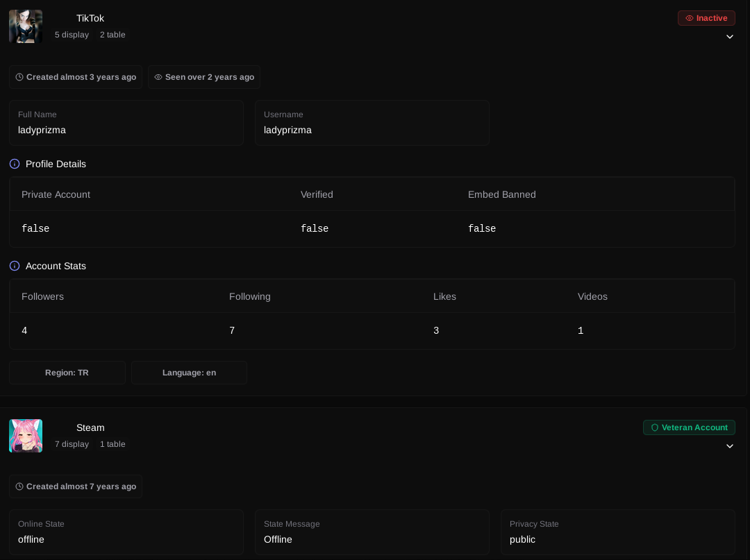Click the eye icon in the Inactive badge

690,18
